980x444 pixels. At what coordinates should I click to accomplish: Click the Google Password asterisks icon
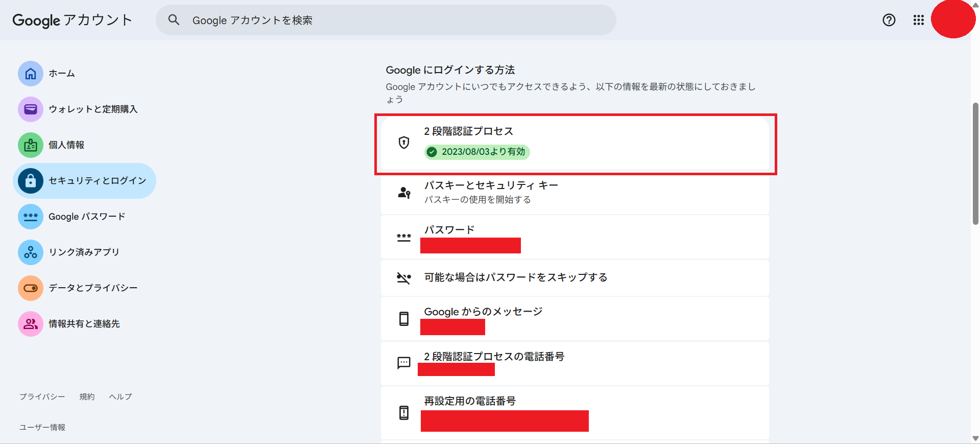click(x=31, y=217)
